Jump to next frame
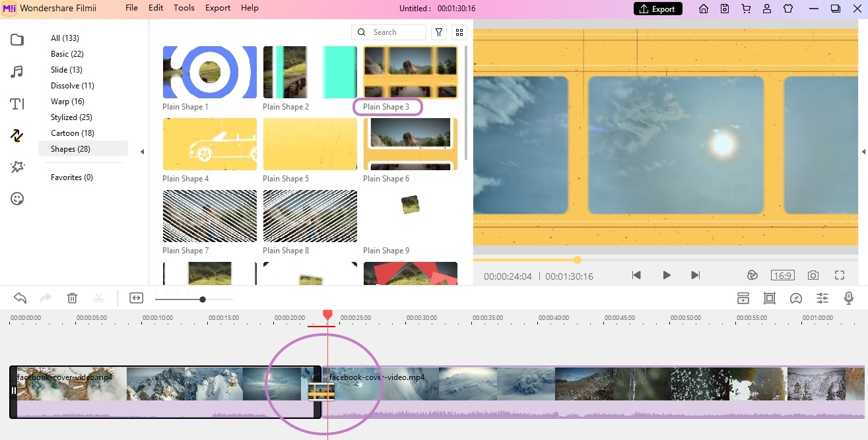This screenshot has width=868, height=440. [695, 275]
